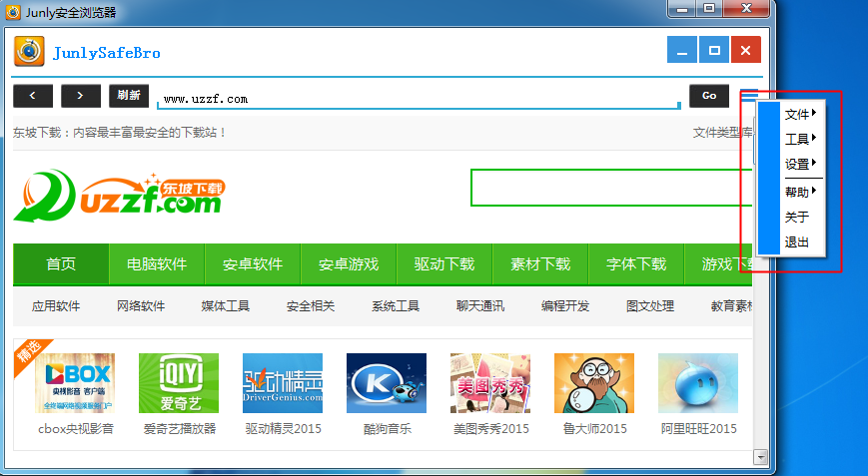Click the 编程开发 category link
868x476 pixels.
pos(565,306)
